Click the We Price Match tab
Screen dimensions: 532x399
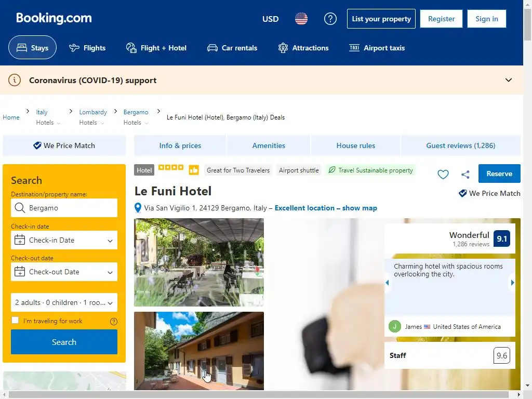pyautogui.click(x=64, y=145)
